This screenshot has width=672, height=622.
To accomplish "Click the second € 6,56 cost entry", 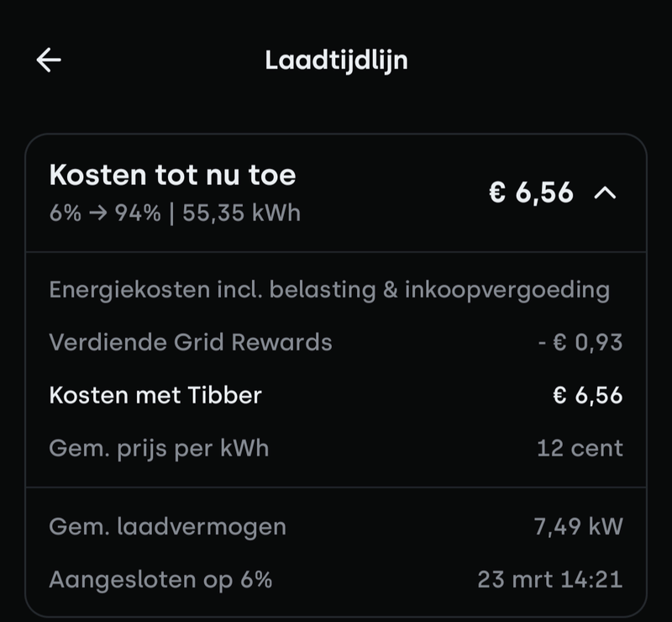I will (587, 393).
